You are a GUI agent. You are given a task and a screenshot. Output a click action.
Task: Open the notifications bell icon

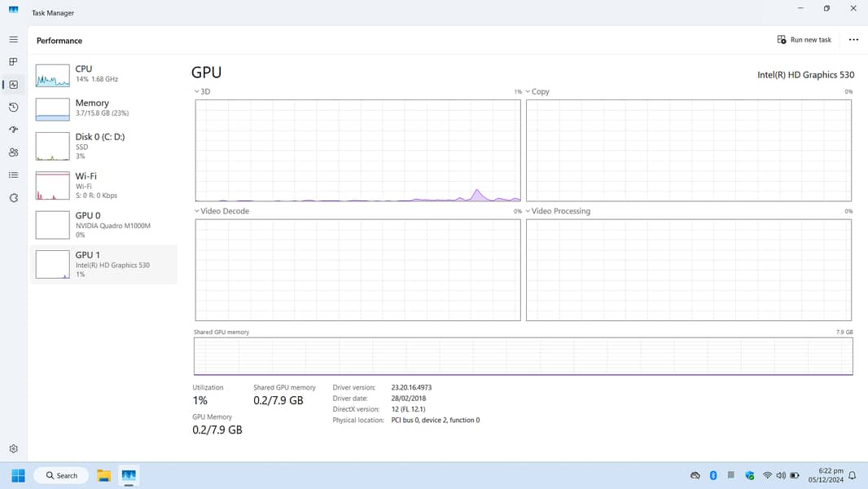click(853, 476)
